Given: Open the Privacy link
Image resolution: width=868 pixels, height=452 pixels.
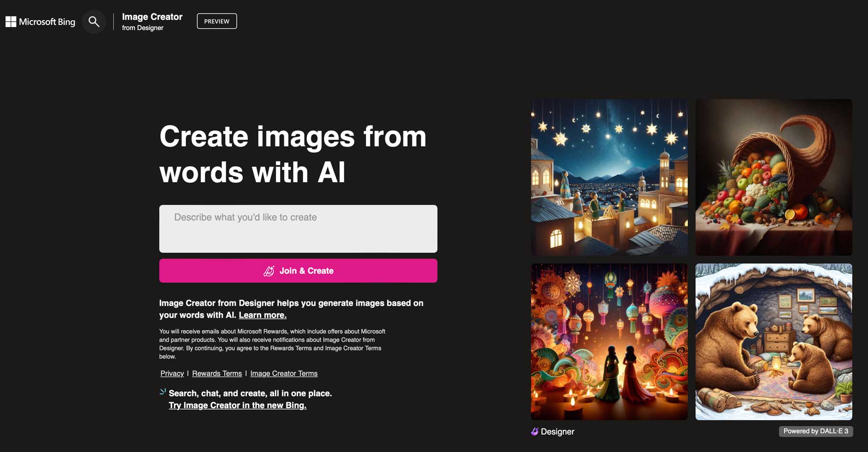Looking at the screenshot, I should 172,373.
